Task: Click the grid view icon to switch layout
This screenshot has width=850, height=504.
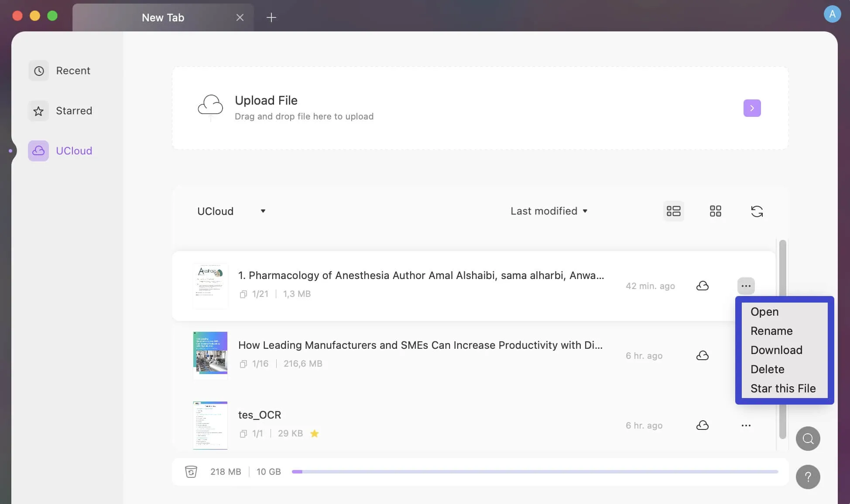Action: pyautogui.click(x=715, y=211)
